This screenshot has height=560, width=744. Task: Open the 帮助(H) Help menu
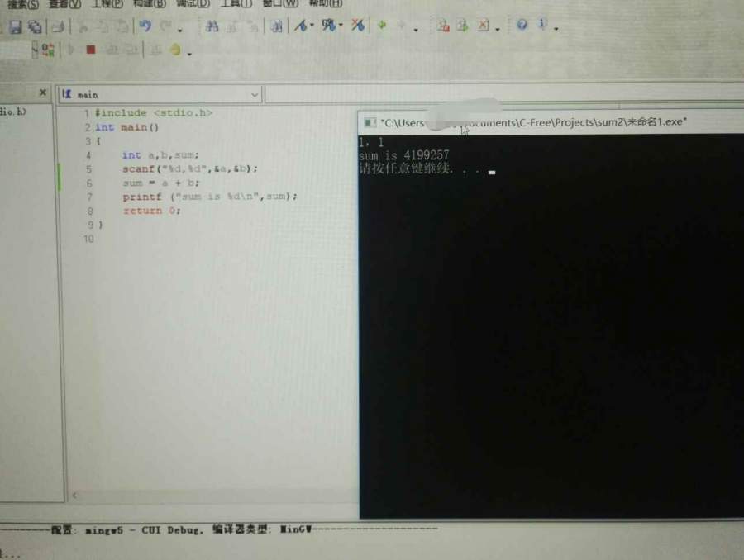coord(325,2)
